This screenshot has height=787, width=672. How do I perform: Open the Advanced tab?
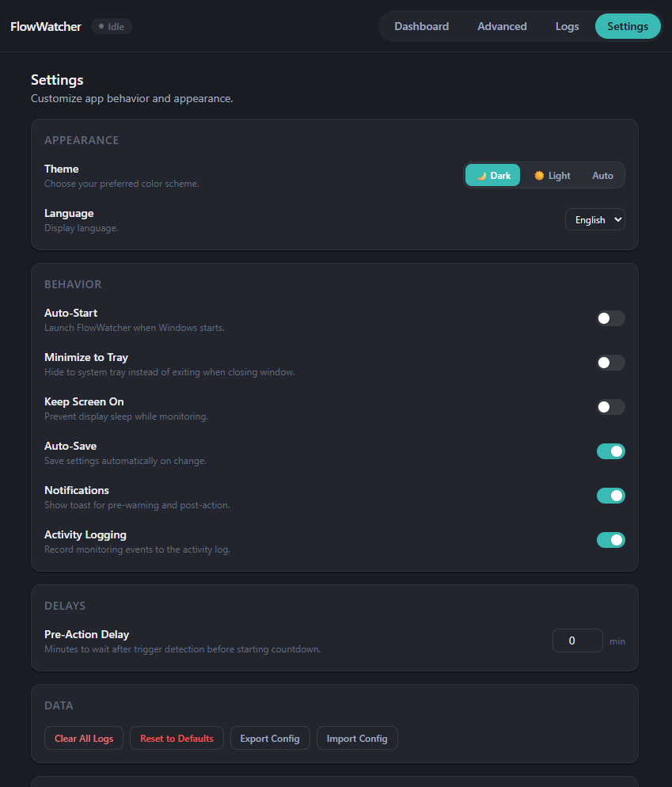[x=502, y=25]
